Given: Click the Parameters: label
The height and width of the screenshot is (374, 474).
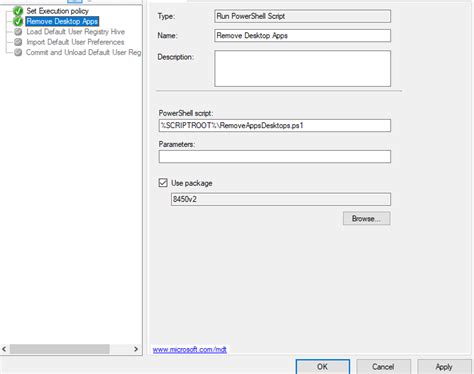Looking at the screenshot, I should point(177,144).
